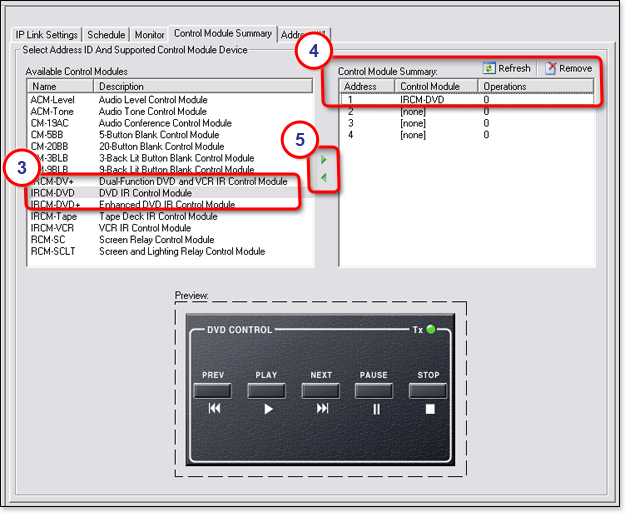Screen dimensions: 630x517
Task: Open the IP Link Settings tab
Action: (46, 35)
